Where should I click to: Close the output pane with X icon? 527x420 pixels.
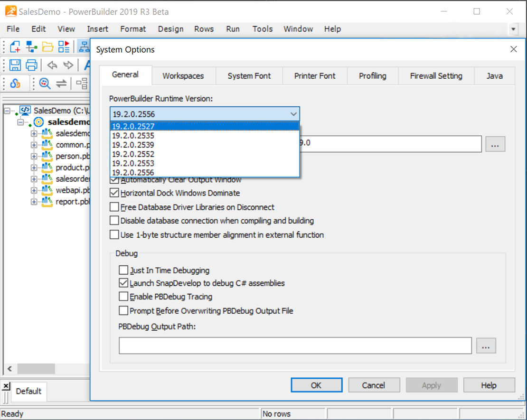6,386
